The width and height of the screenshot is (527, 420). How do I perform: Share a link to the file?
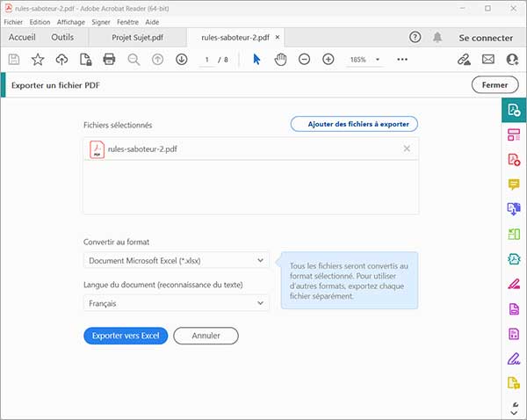pyautogui.click(x=464, y=60)
